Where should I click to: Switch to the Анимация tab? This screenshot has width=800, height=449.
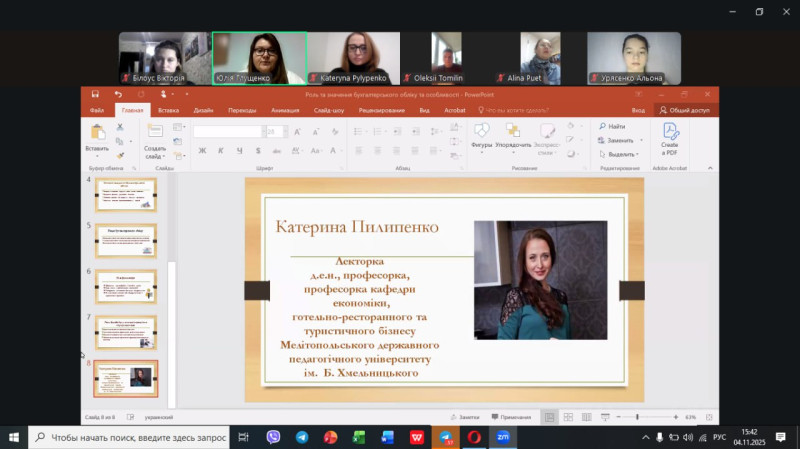point(284,110)
